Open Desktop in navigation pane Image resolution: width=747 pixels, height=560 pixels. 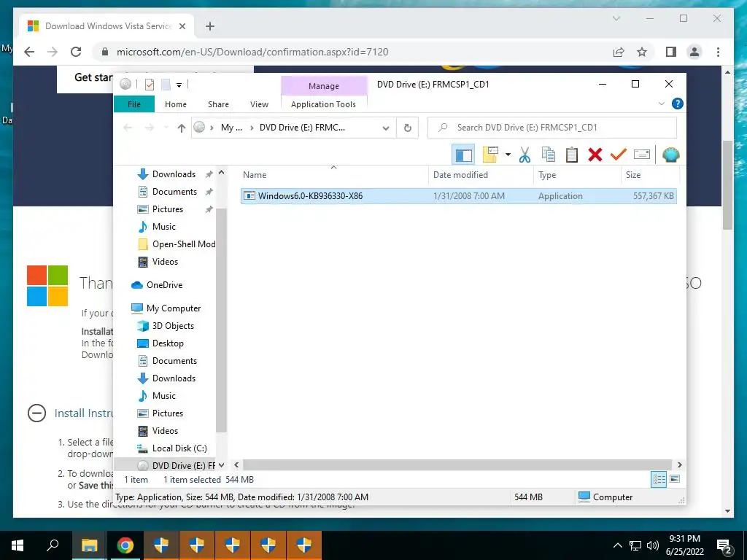pos(168,344)
